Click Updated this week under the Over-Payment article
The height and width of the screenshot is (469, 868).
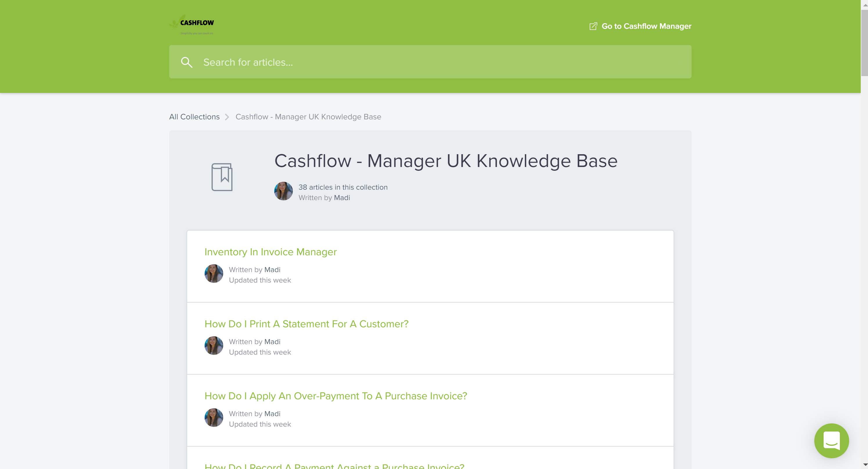point(260,424)
